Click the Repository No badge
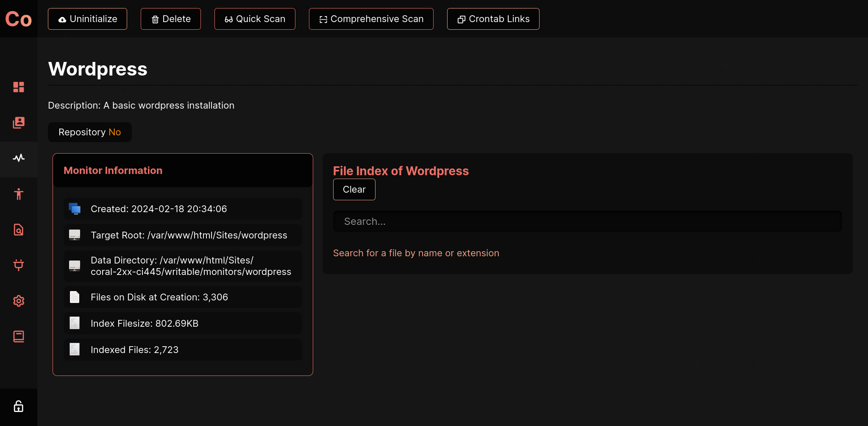Screen dimensions: 868x426 90,132
